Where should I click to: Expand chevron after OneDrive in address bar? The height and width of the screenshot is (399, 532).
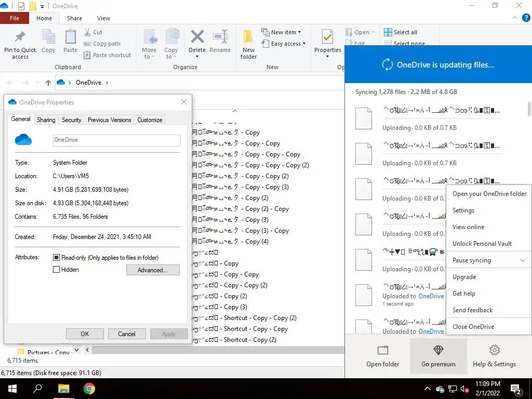pyautogui.click(x=107, y=83)
